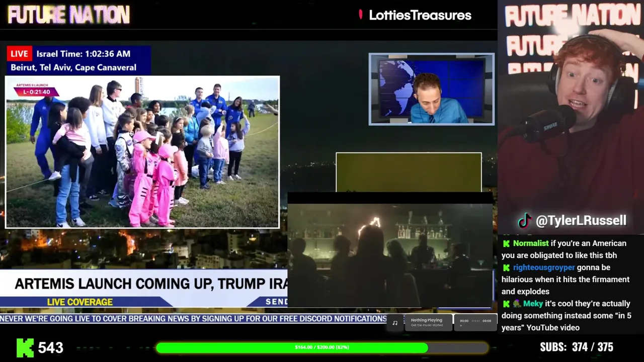
Task: Click the Kick badge beside Meky
Action: click(506, 304)
